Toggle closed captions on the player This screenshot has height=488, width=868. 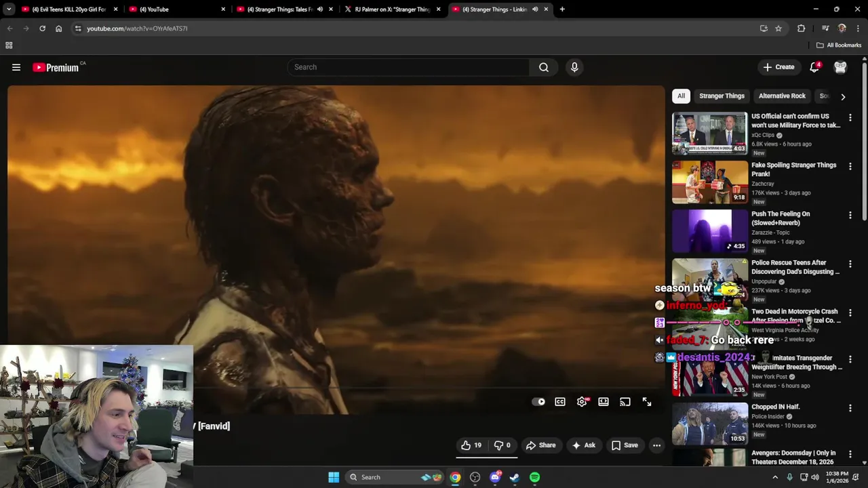pyautogui.click(x=560, y=402)
